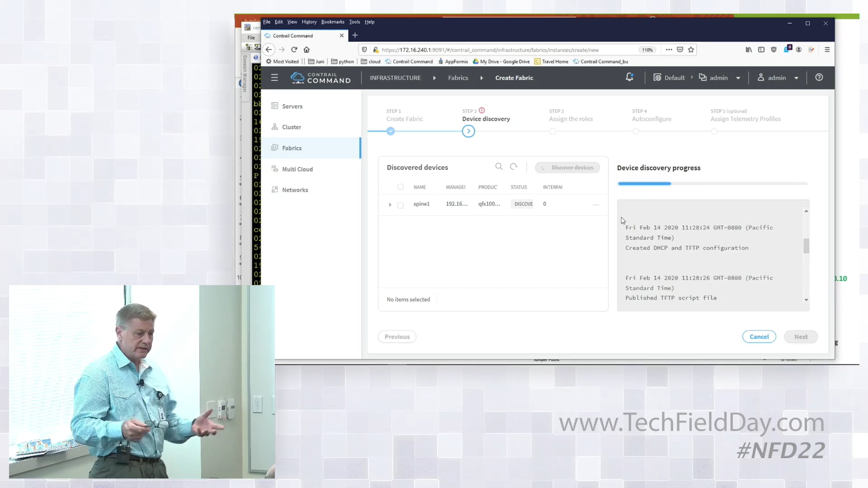The width and height of the screenshot is (868, 488).
Task: Click the browser forward arrow
Action: [x=282, y=50]
